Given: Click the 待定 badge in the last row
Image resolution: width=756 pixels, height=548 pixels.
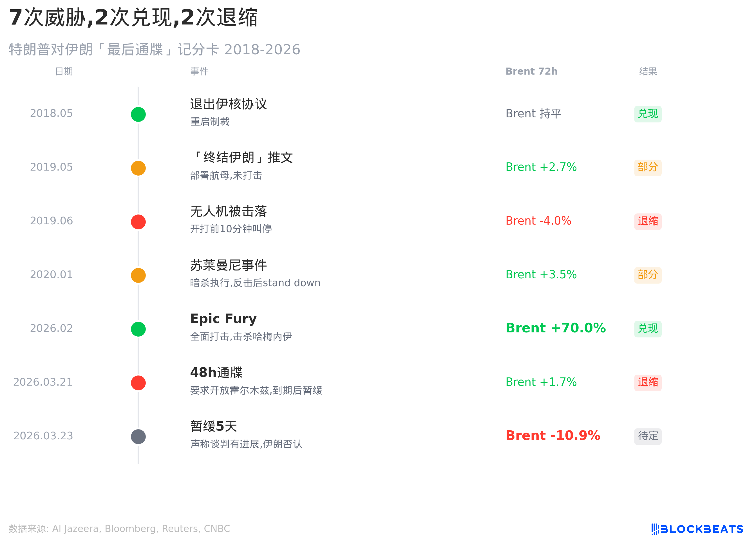Looking at the screenshot, I should click(648, 436).
